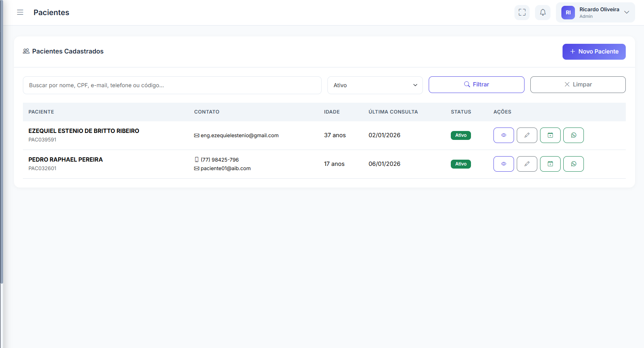View Ezequiel Estenio's details with eye icon
644x348 pixels.
click(504, 135)
